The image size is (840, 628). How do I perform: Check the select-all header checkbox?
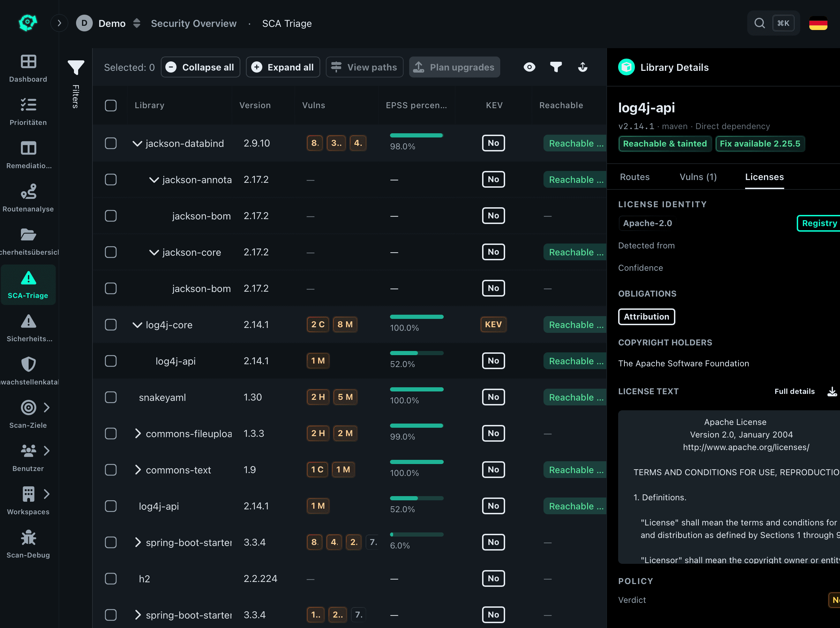tap(111, 105)
